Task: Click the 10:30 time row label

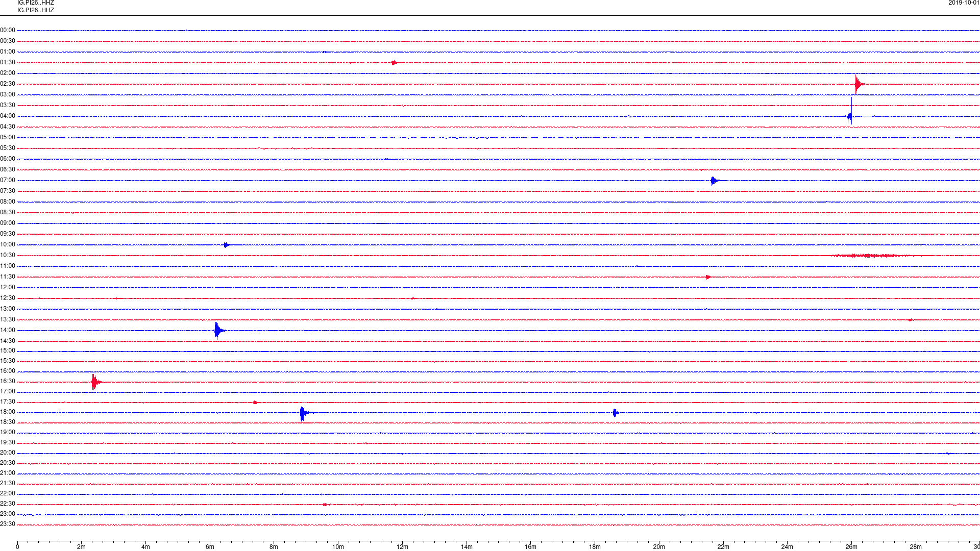Action: tap(8, 255)
